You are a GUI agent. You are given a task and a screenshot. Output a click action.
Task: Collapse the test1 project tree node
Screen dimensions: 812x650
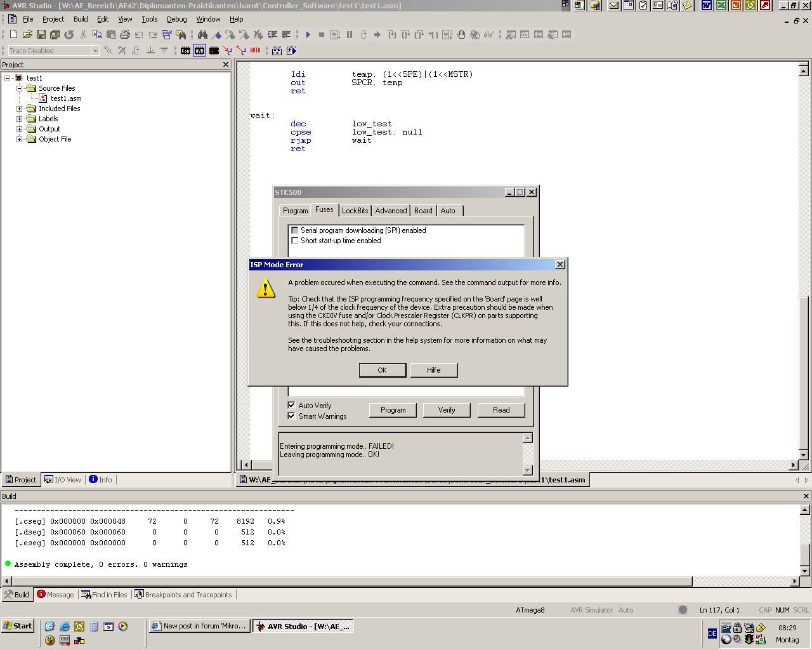[8, 78]
